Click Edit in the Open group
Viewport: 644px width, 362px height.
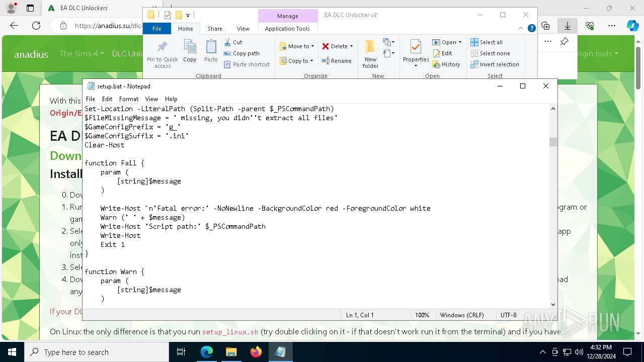point(442,53)
